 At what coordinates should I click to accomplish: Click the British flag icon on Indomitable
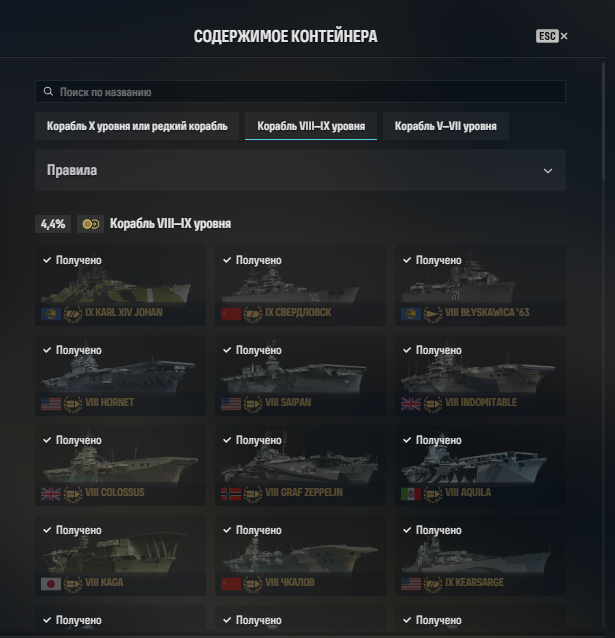click(x=411, y=404)
